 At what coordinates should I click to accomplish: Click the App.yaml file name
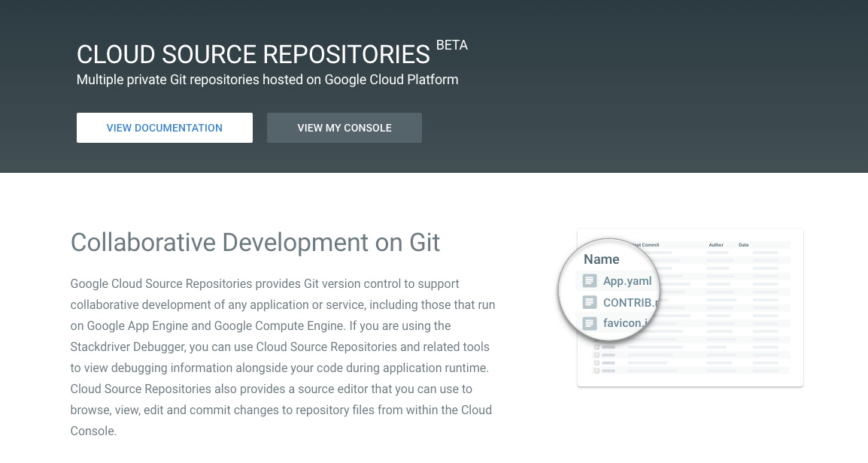click(x=627, y=281)
